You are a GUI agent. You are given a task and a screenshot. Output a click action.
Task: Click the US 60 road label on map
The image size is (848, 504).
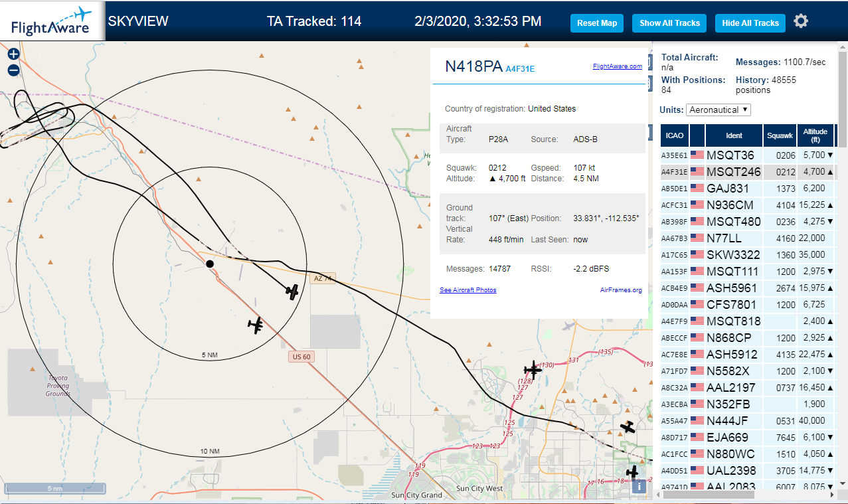(x=301, y=357)
